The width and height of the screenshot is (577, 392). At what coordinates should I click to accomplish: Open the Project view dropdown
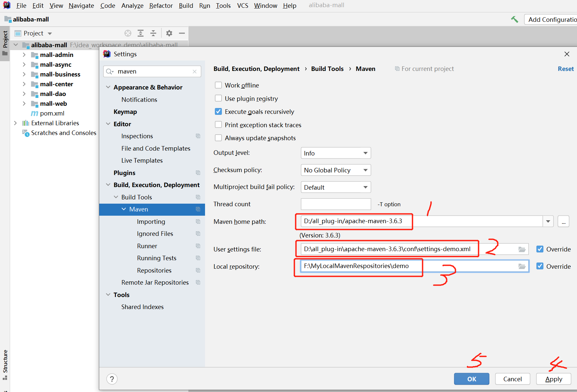point(50,34)
